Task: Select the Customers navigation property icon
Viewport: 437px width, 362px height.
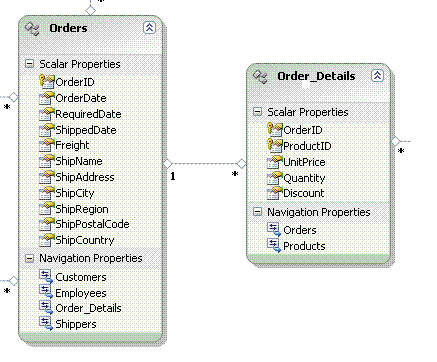Action: [46, 276]
